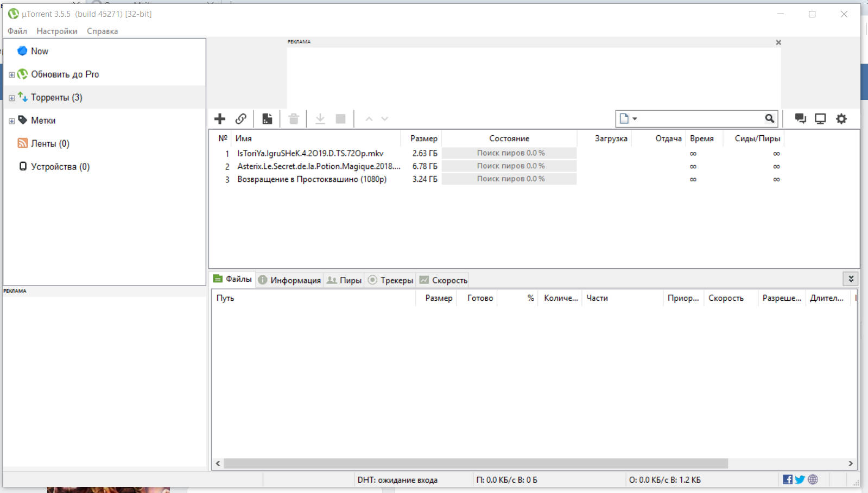Collapse the details pane with chevron button

click(x=851, y=279)
